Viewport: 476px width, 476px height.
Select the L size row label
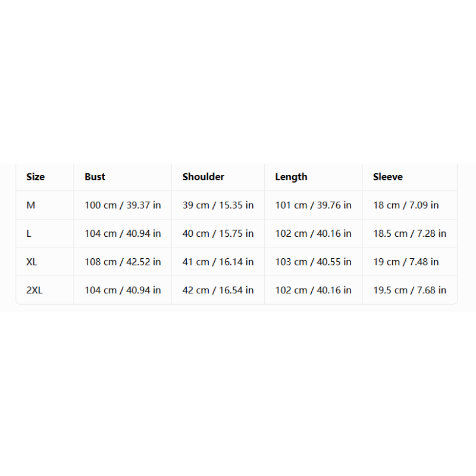coord(29,233)
